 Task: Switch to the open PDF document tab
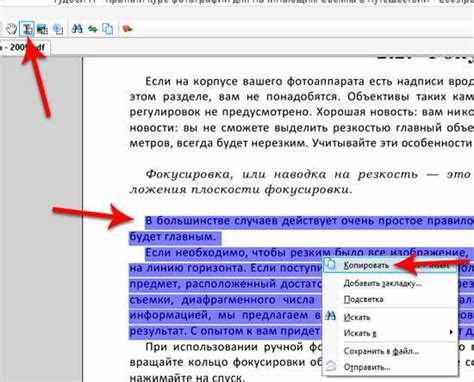click(x=24, y=48)
